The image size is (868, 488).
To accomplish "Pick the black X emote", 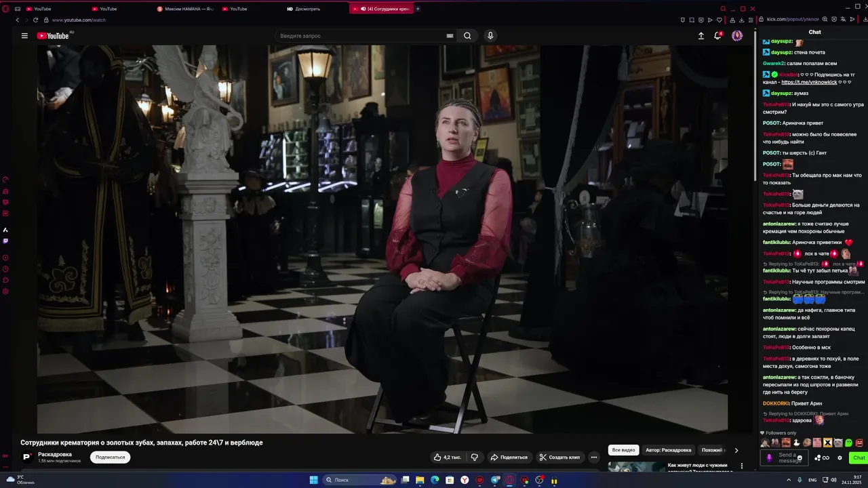I will 827,443.
